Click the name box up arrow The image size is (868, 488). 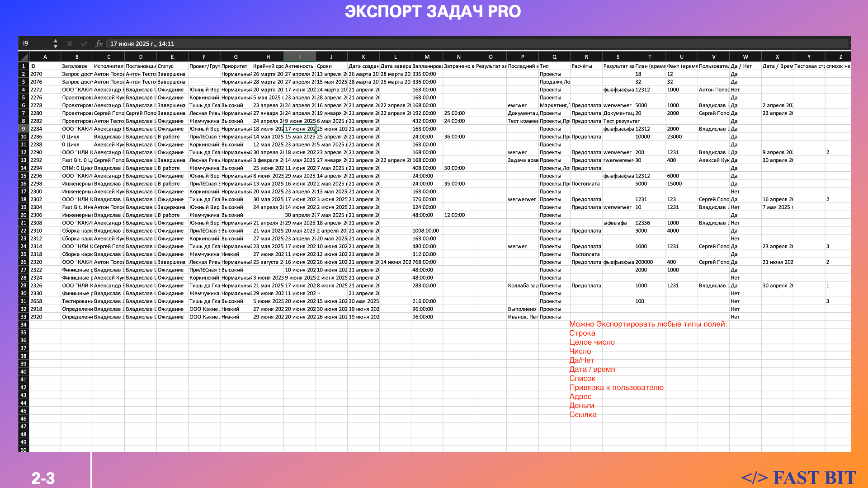point(56,41)
